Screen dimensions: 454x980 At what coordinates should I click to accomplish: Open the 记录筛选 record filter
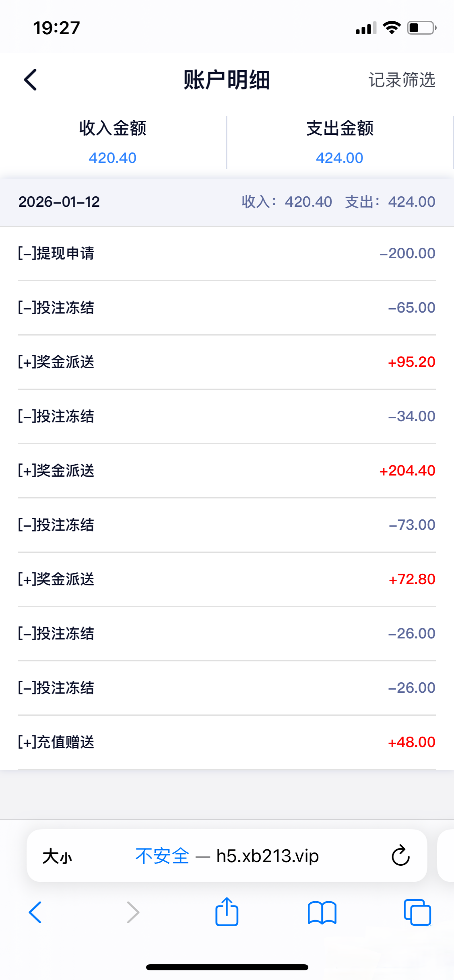pos(402,80)
